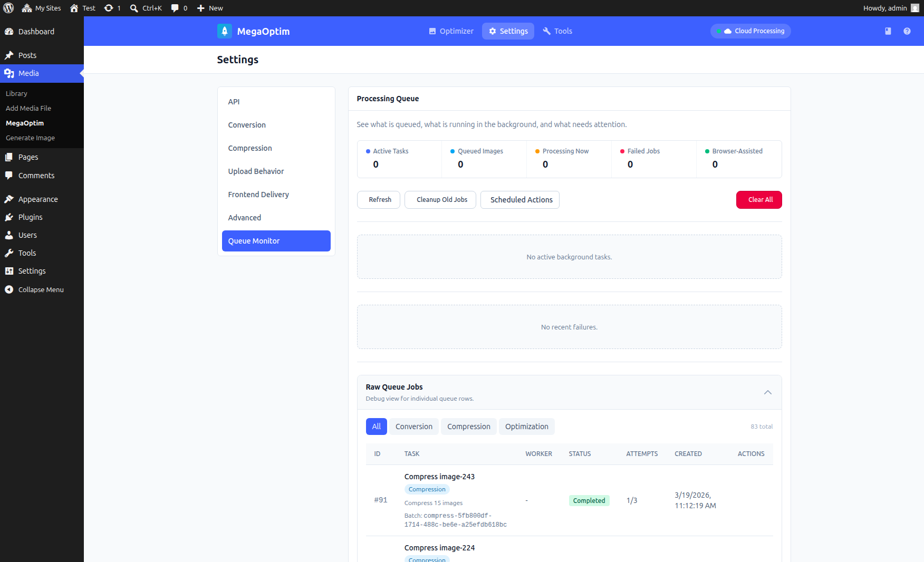
Task: Click the help question mark icon
Action: pyautogui.click(x=907, y=31)
